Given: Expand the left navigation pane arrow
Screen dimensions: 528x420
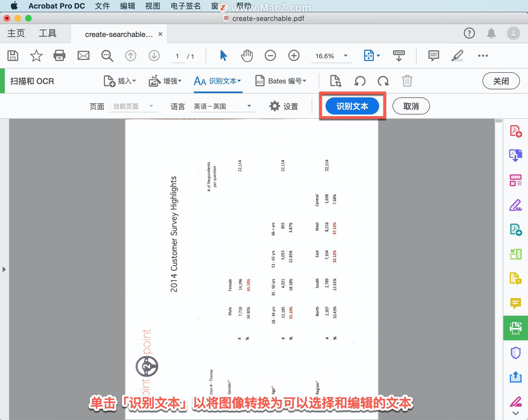Looking at the screenshot, I should tap(4, 269).
